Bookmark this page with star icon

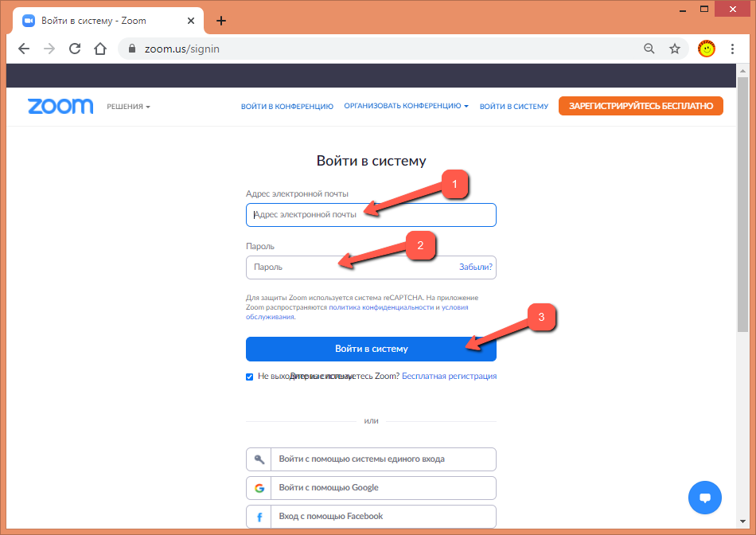point(675,49)
